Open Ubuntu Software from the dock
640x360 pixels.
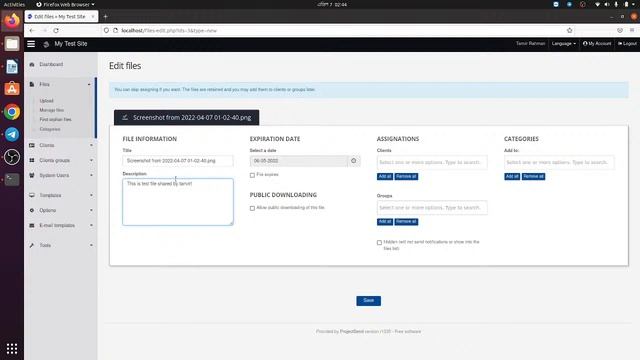coord(12,89)
